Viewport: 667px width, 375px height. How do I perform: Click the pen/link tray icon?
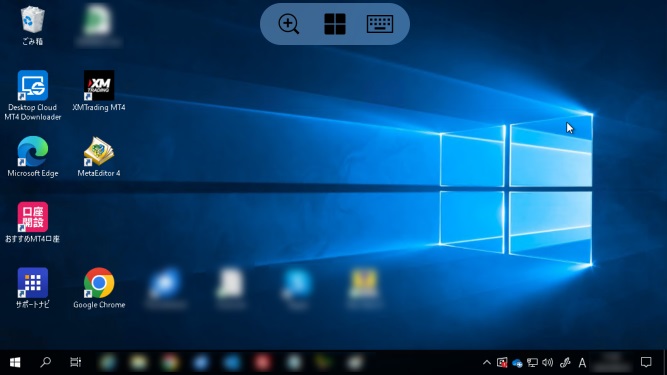[x=564, y=363]
